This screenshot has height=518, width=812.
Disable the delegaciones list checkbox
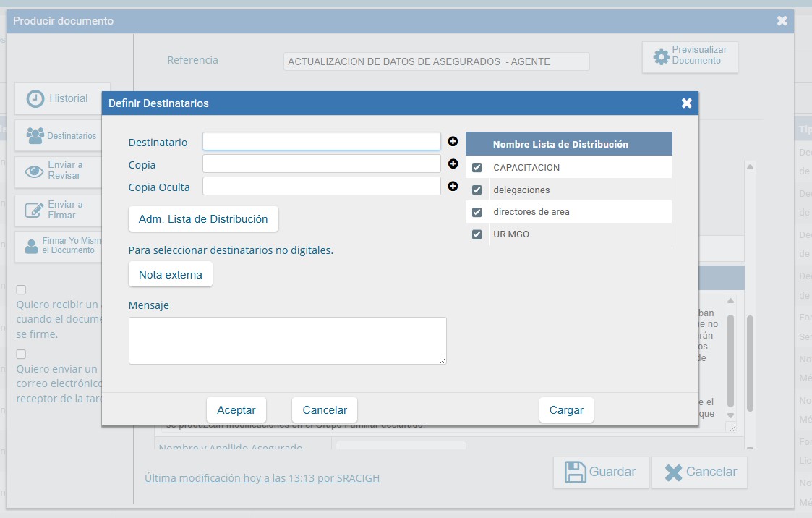coord(476,190)
